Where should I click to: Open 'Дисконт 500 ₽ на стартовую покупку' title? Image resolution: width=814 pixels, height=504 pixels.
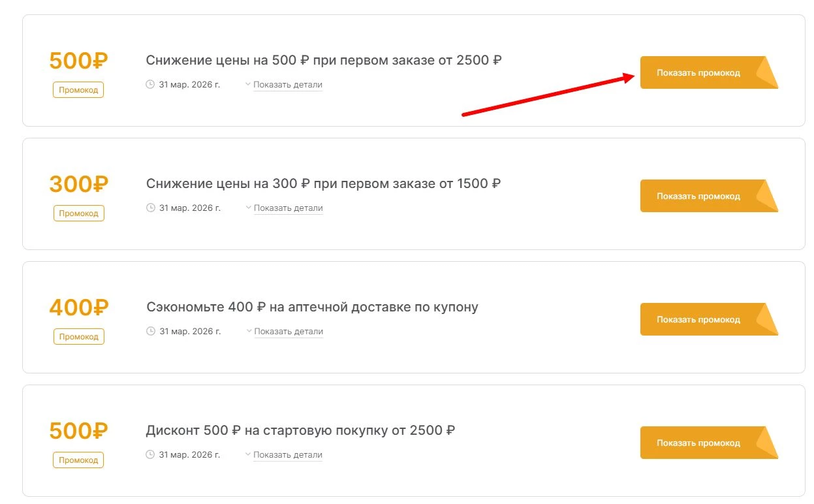300,431
